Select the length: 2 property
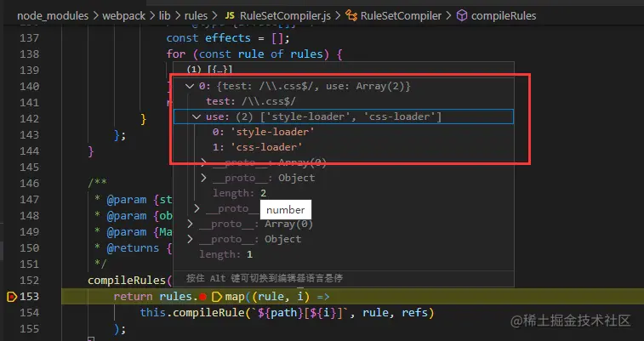 click(239, 193)
